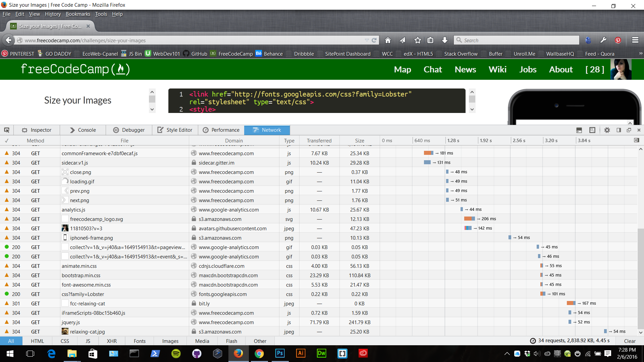Open Dreamweaver from the taskbar
Screen dimensions: 644x362
point(321,353)
